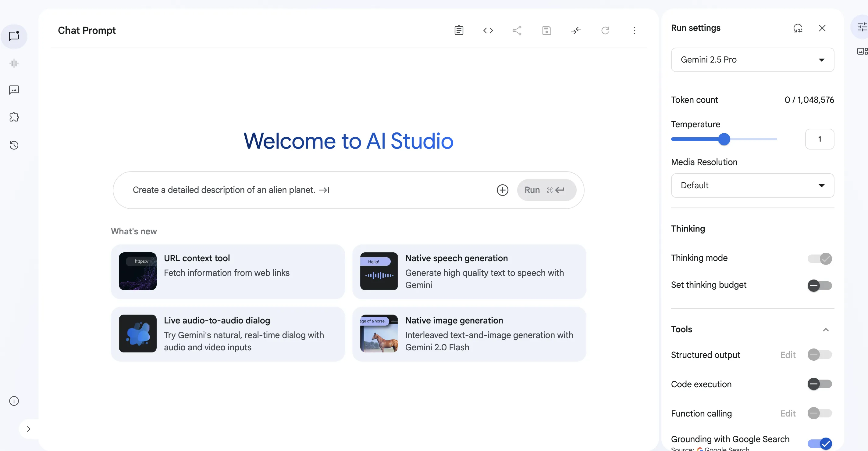Select the Stream audio icon in the sidebar

click(14, 63)
